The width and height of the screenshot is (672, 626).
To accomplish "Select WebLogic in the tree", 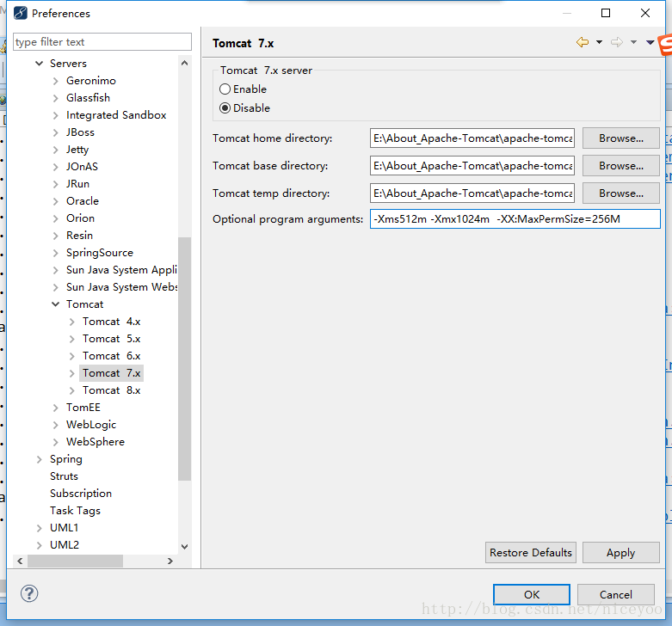I will (91, 425).
